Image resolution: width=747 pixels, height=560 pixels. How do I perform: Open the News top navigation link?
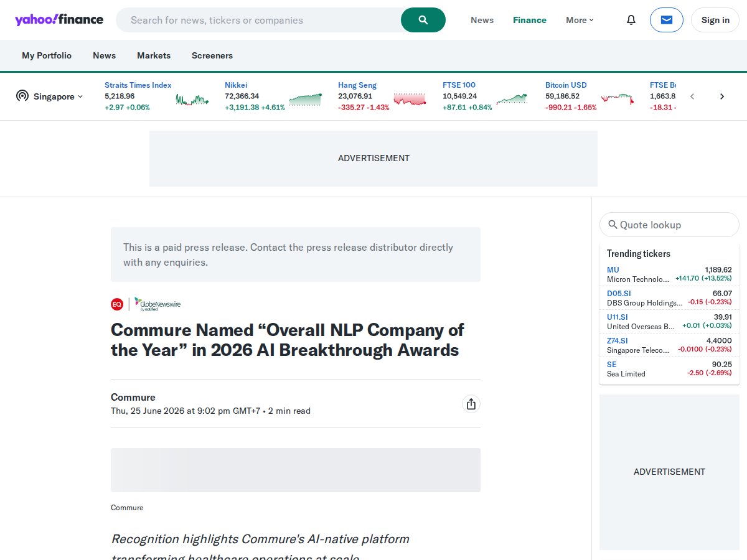482,20
